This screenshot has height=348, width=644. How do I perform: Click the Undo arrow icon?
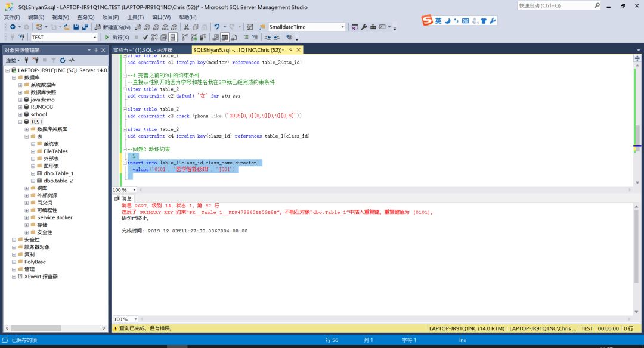click(x=216, y=27)
